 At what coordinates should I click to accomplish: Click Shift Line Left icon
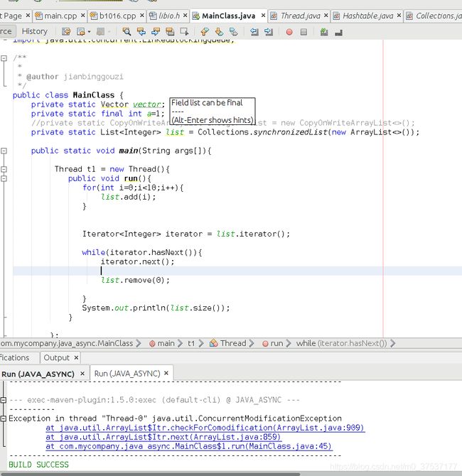tap(254, 31)
